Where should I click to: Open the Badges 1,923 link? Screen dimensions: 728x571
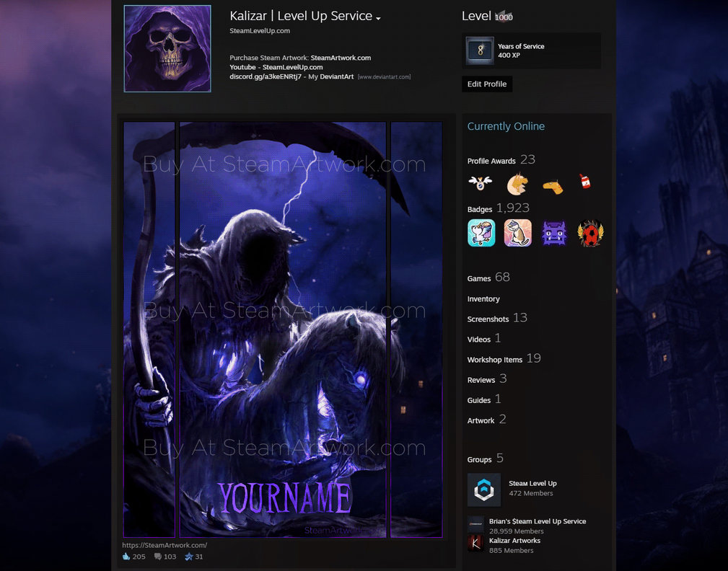(498, 208)
